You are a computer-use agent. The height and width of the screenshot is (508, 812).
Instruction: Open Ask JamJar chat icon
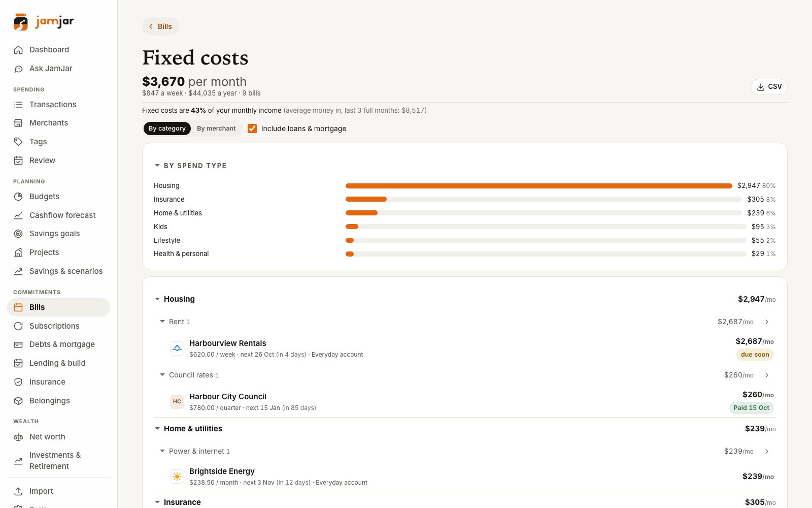click(18, 69)
